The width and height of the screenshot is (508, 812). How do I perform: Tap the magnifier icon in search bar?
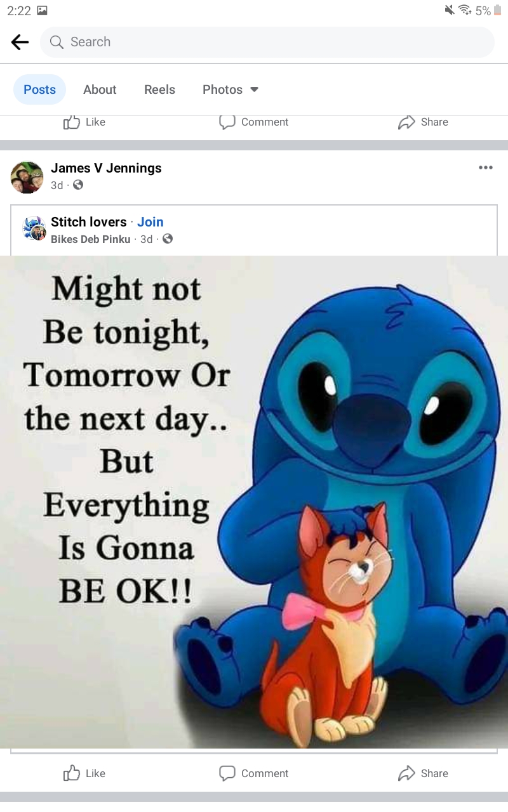[x=57, y=43]
